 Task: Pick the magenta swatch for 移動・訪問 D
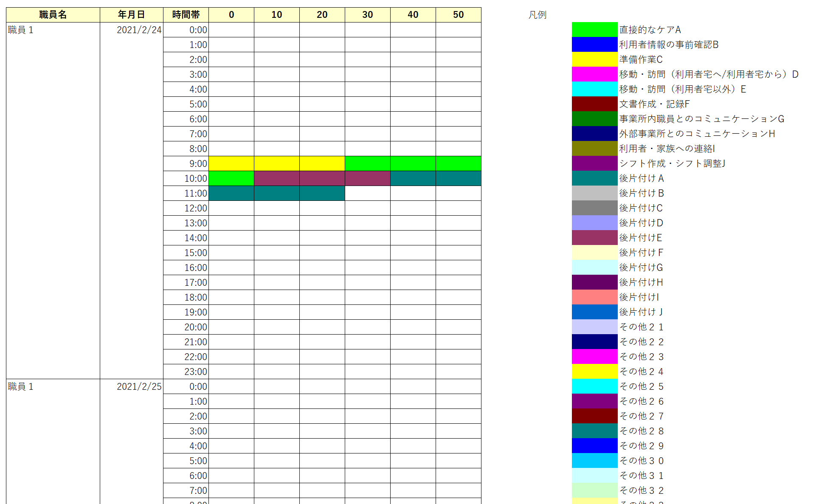coord(594,74)
